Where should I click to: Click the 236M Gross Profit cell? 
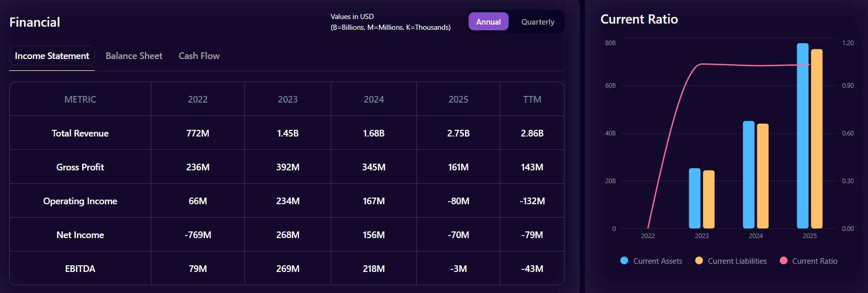198,167
